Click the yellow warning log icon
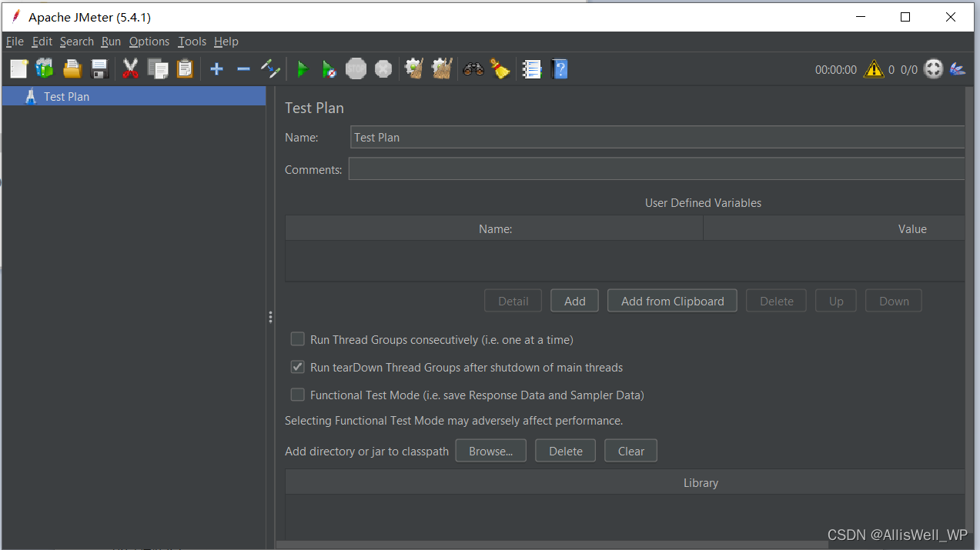This screenshot has width=980, height=550. [874, 69]
